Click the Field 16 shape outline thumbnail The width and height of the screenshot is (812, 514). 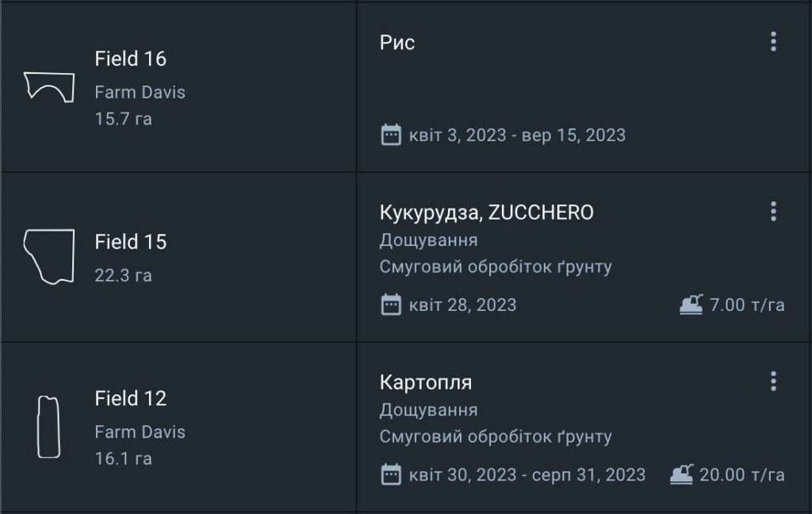point(49,86)
